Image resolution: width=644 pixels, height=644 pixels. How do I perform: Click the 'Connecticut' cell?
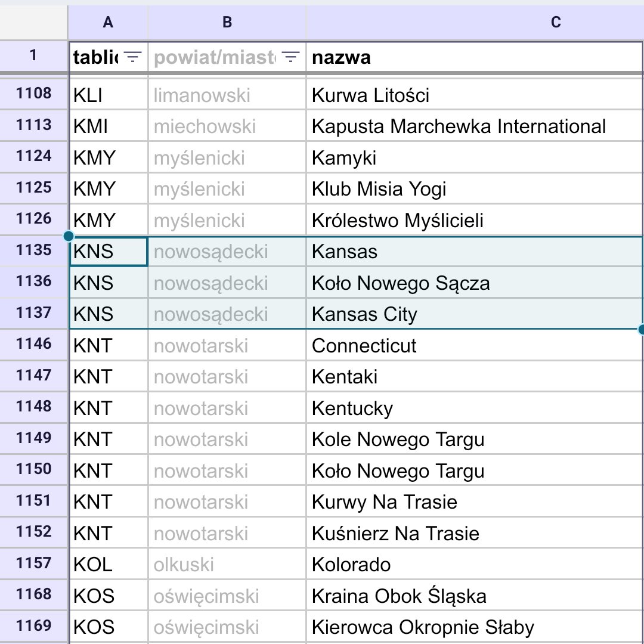click(475, 345)
